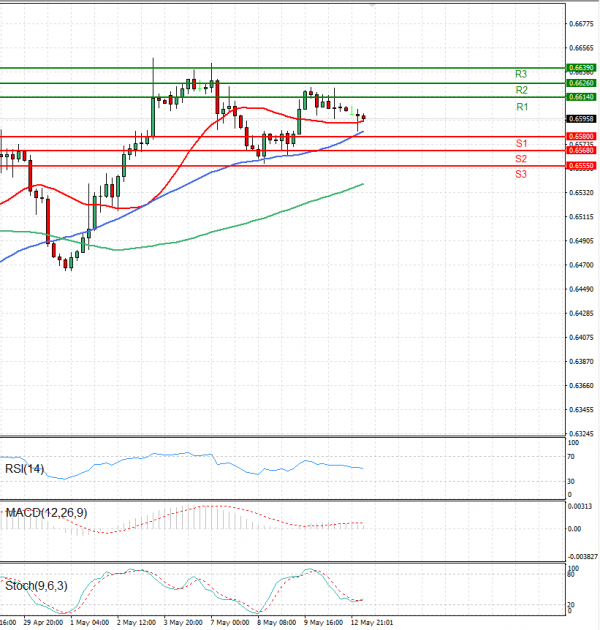Click the 0.64075 price axis value
The width and height of the screenshot is (600, 630).
pyautogui.click(x=581, y=338)
